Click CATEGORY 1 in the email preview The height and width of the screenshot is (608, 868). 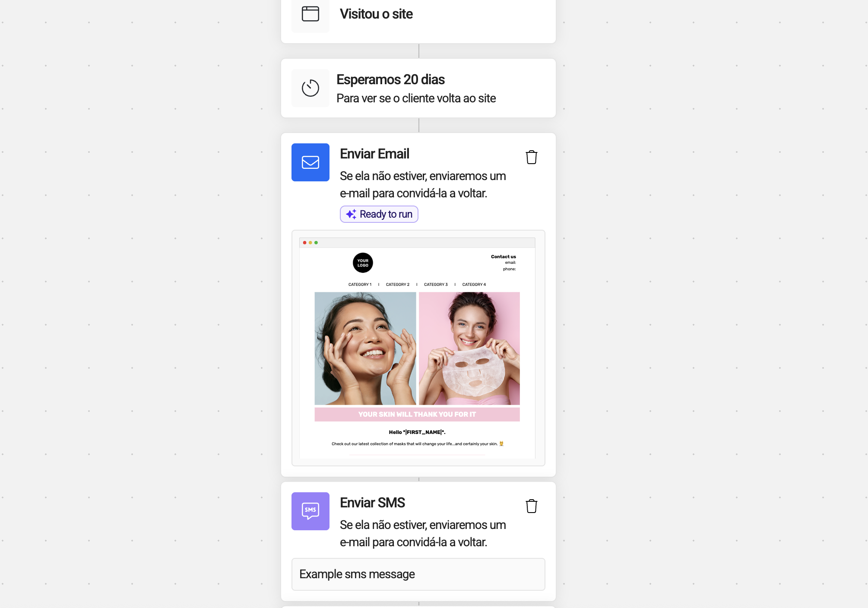[360, 285]
